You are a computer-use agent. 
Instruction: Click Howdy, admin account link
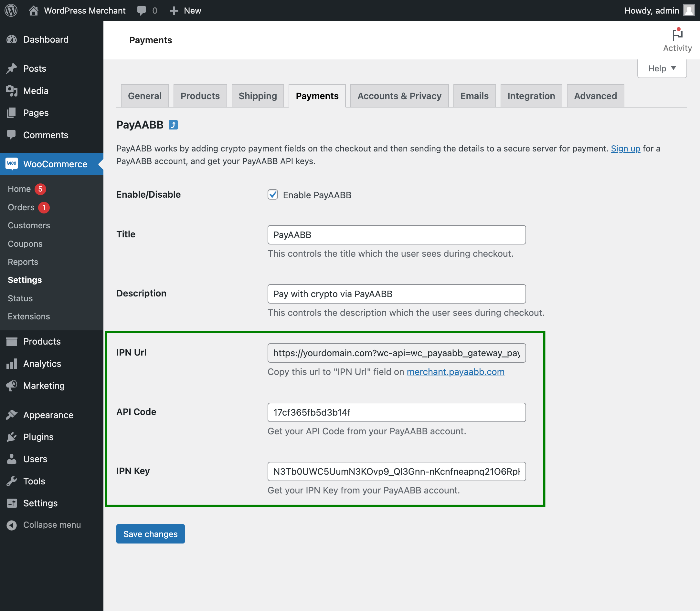point(652,11)
